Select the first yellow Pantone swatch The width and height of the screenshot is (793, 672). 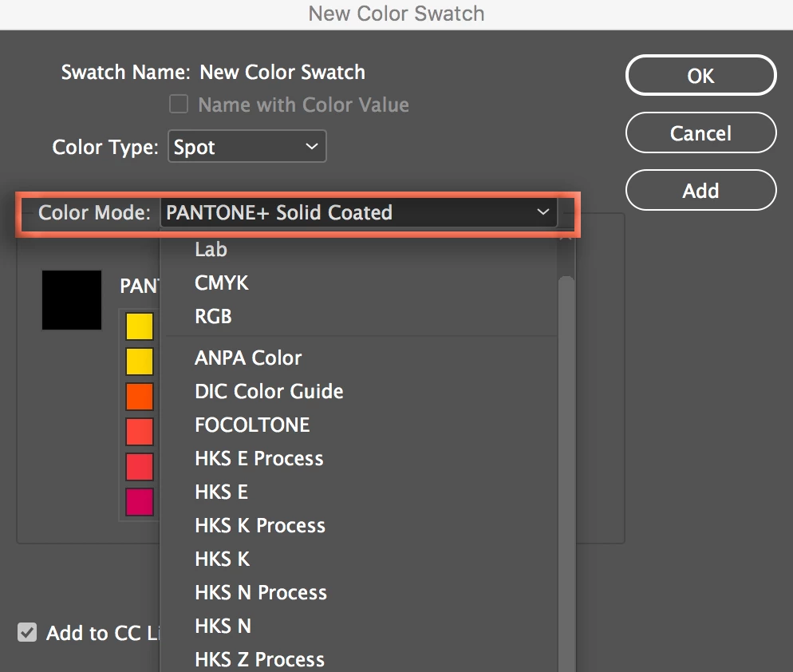tap(139, 326)
